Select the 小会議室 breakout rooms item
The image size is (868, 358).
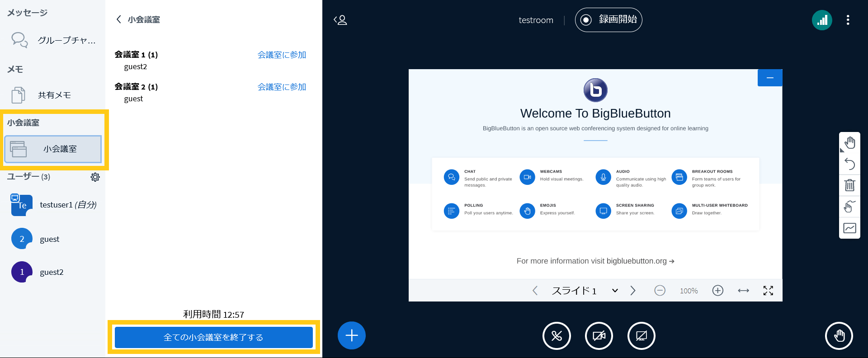[x=53, y=149]
